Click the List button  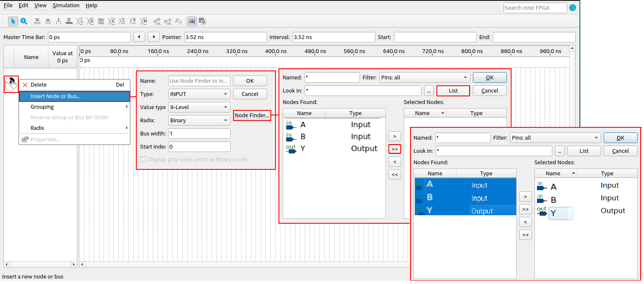453,91
